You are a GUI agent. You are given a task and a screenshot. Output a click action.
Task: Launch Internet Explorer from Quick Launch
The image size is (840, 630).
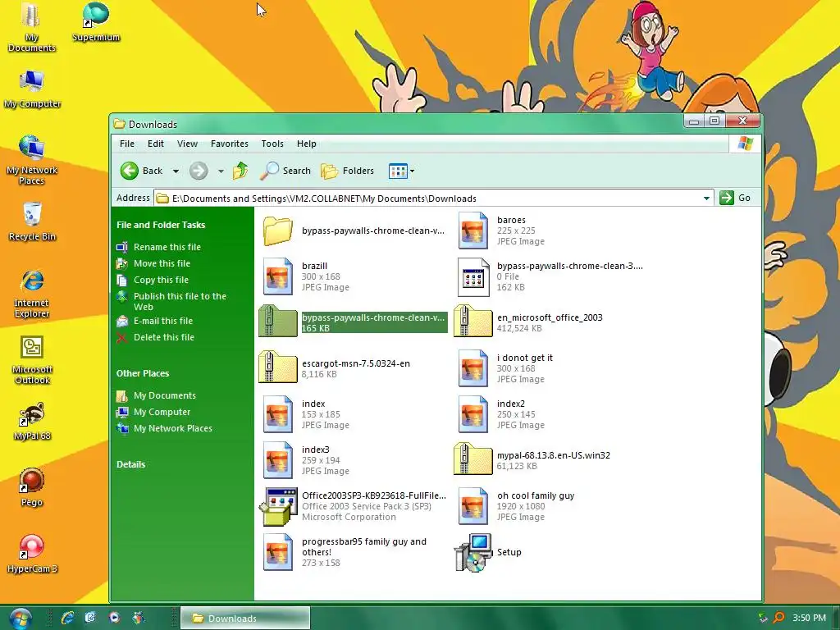point(67,618)
